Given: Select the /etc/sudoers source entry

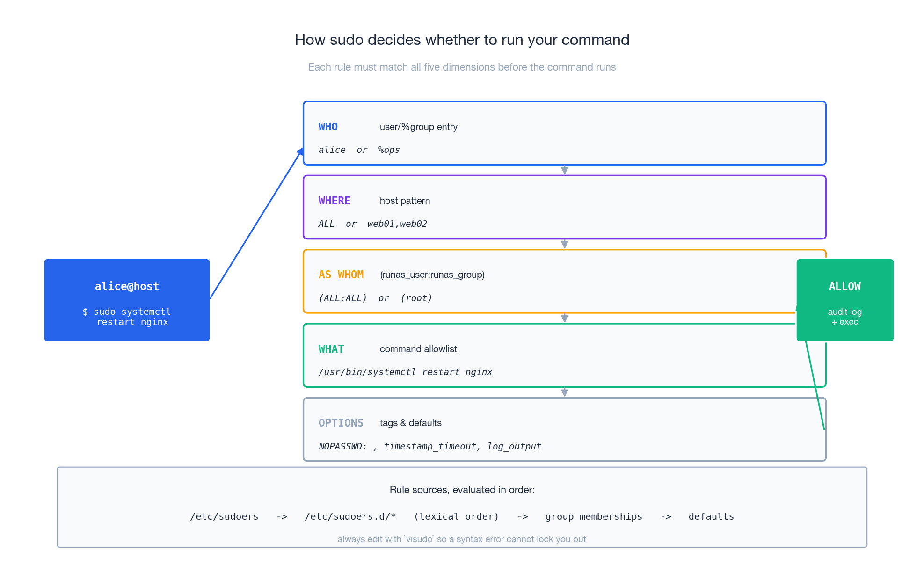Looking at the screenshot, I should pos(224,516).
